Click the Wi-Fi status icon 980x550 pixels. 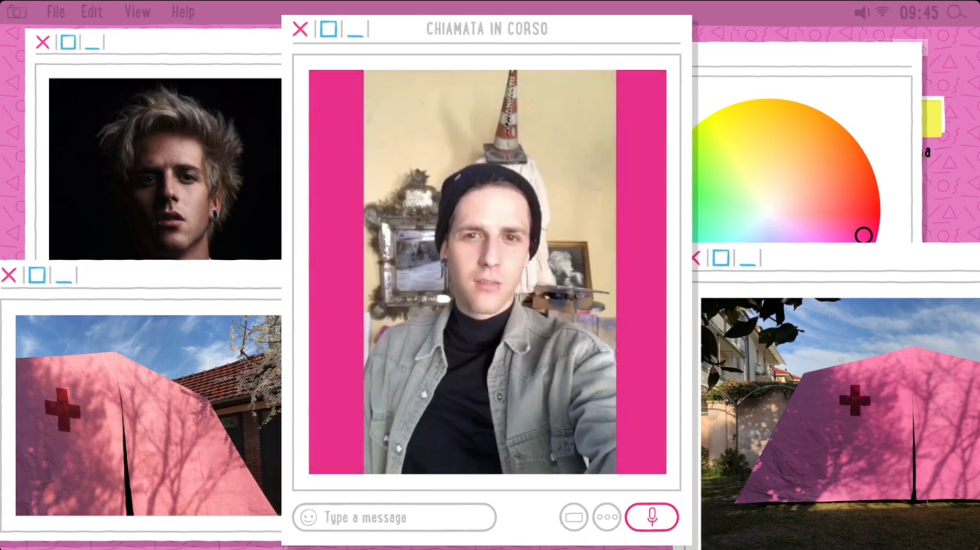882,12
